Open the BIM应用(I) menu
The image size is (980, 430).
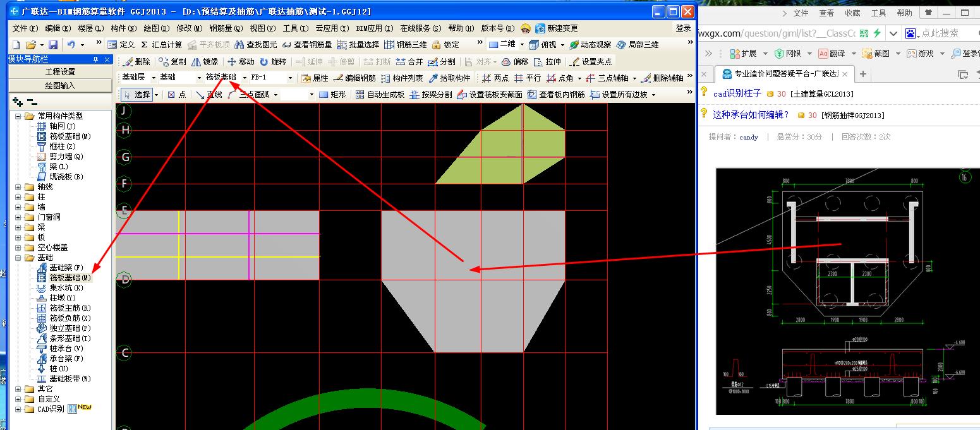(x=373, y=28)
